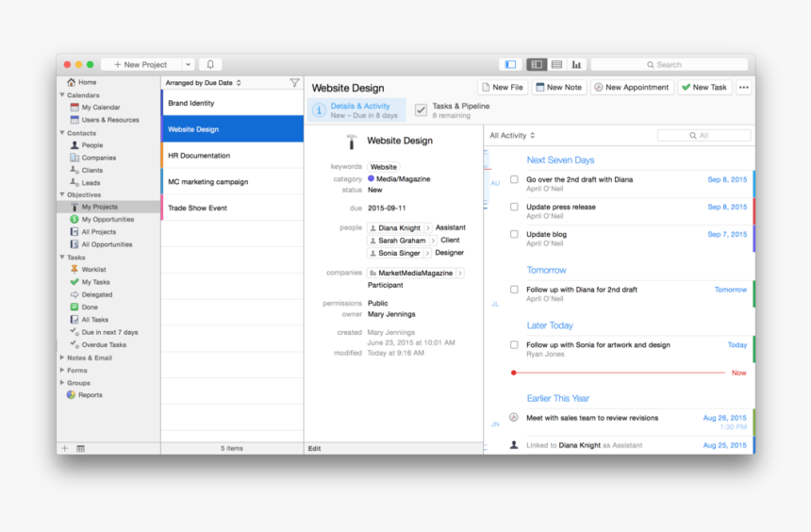This screenshot has height=532, width=811.
Task: Select Companies under Contacts
Action: pos(93,158)
